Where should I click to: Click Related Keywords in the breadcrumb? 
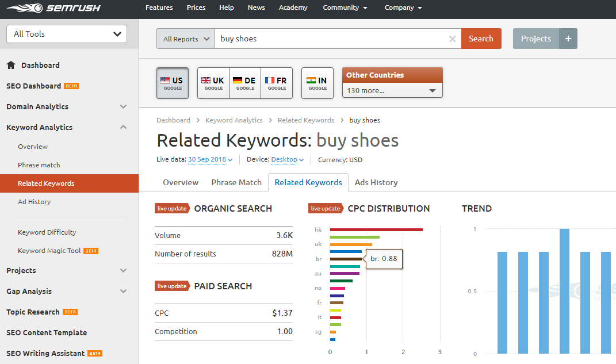(305, 120)
